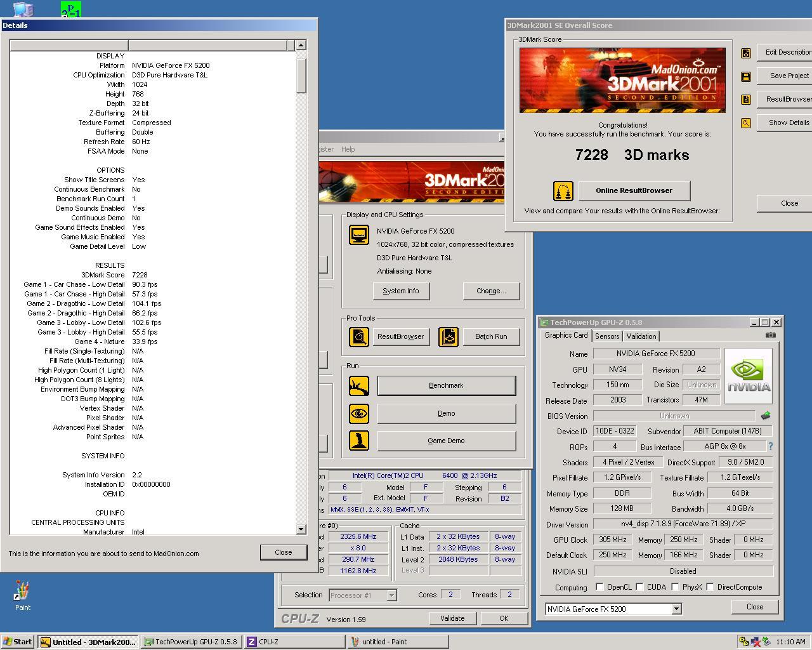Close the Details dialog with Close button
The width and height of the screenshot is (812, 650).
(284, 552)
